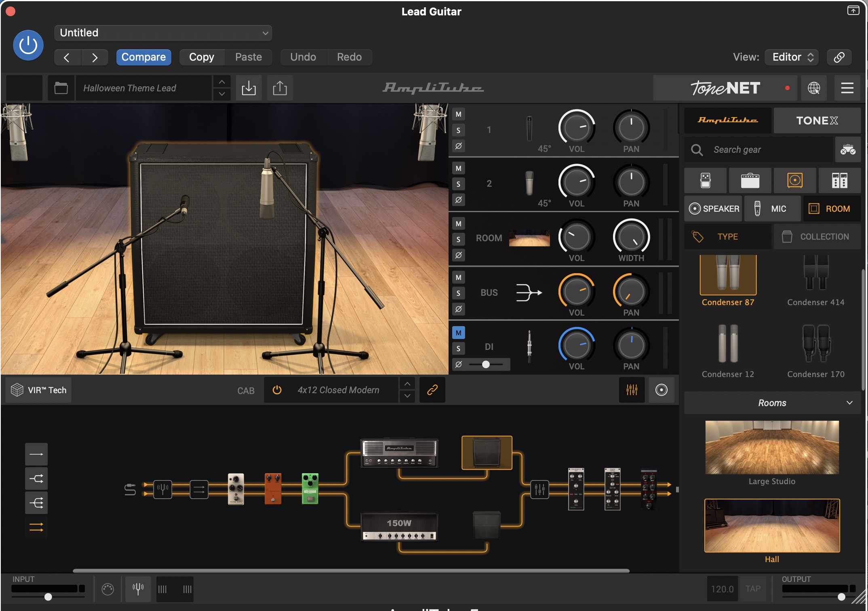Solo the ROOM channel
Image resolution: width=868 pixels, height=611 pixels.
click(458, 239)
